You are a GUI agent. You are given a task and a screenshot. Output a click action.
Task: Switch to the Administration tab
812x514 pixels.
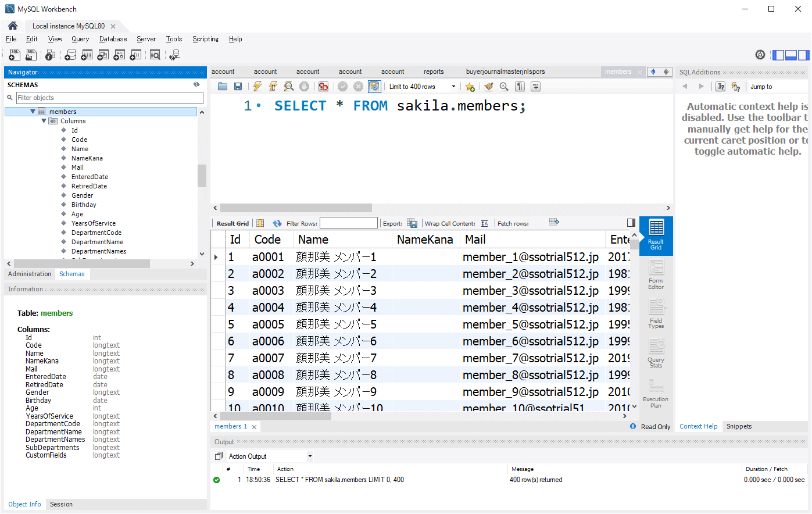pyautogui.click(x=30, y=274)
